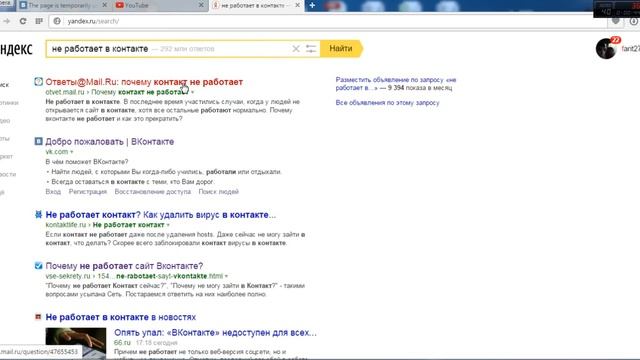
Task: Click VK sitelink 'Регистрация'
Action: point(88,191)
